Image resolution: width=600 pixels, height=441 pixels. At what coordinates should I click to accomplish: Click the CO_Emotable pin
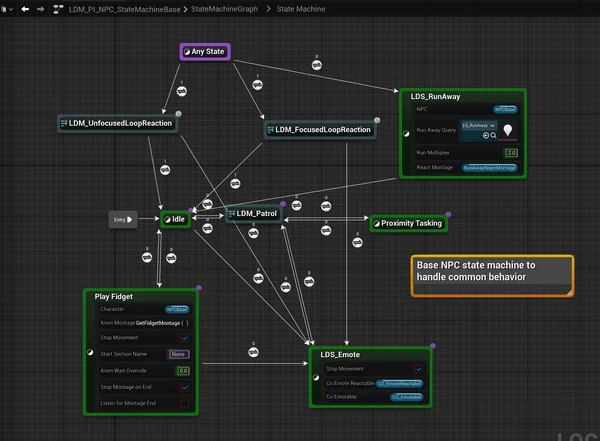(x=407, y=397)
